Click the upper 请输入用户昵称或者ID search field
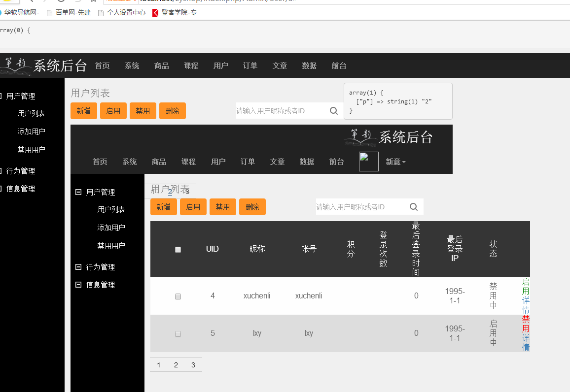This screenshot has height=392, width=570. [x=279, y=111]
